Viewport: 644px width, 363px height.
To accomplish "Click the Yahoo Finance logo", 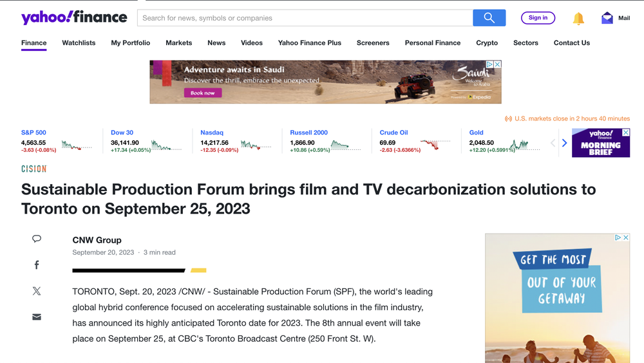I will [x=74, y=17].
